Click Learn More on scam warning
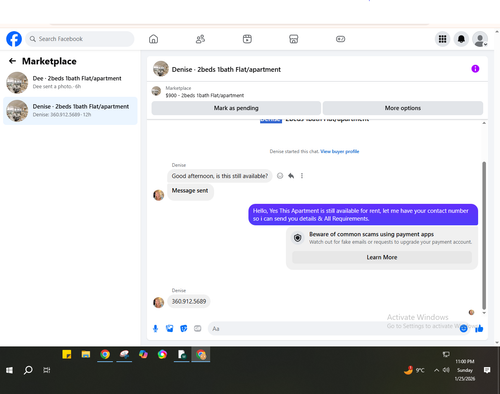This screenshot has height=394, width=500. click(382, 257)
